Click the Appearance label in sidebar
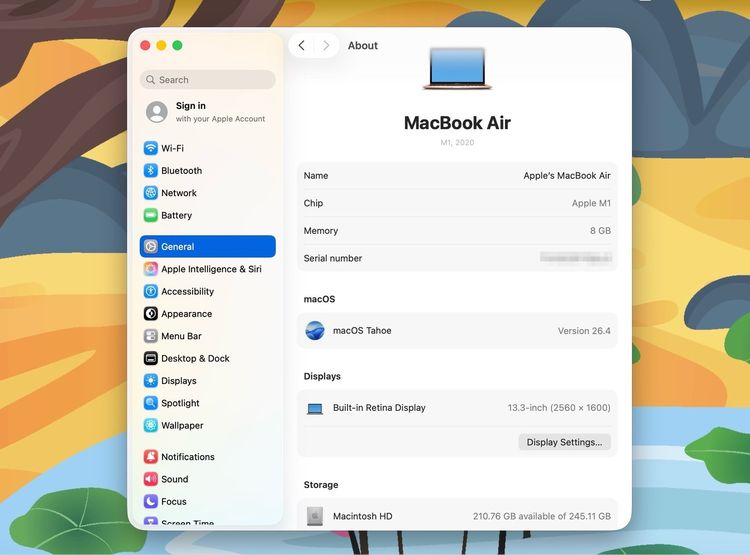Image resolution: width=750 pixels, height=555 pixels. point(187,314)
